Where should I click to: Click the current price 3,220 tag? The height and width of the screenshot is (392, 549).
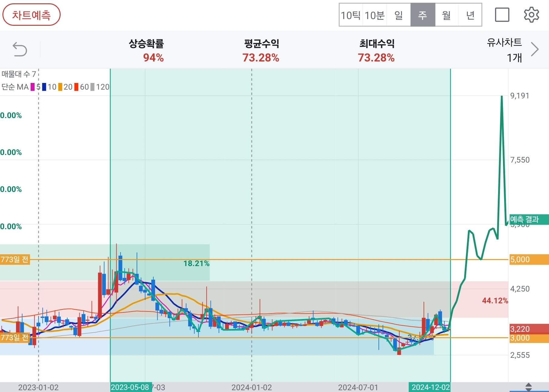pos(529,329)
